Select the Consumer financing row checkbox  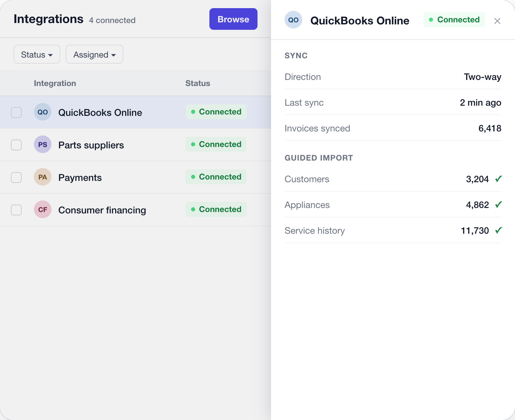[16, 210]
